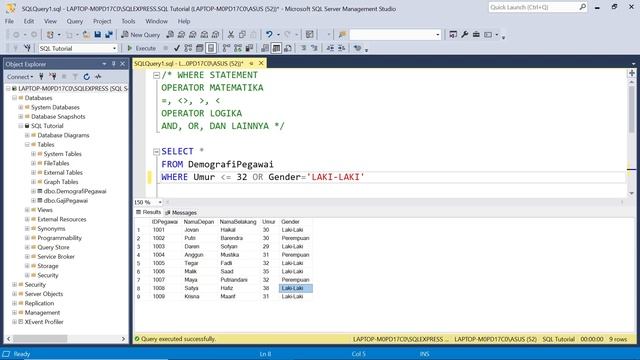Image resolution: width=640 pixels, height=360 pixels.
Task: Save the current query with the disk icon
Action: (98, 35)
